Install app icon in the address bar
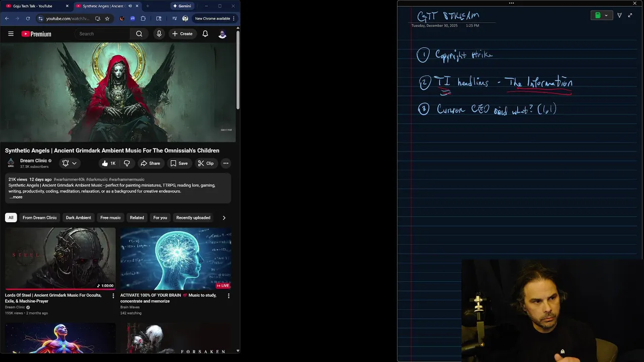Image resolution: width=644 pixels, height=362 pixels. [x=98, y=19]
